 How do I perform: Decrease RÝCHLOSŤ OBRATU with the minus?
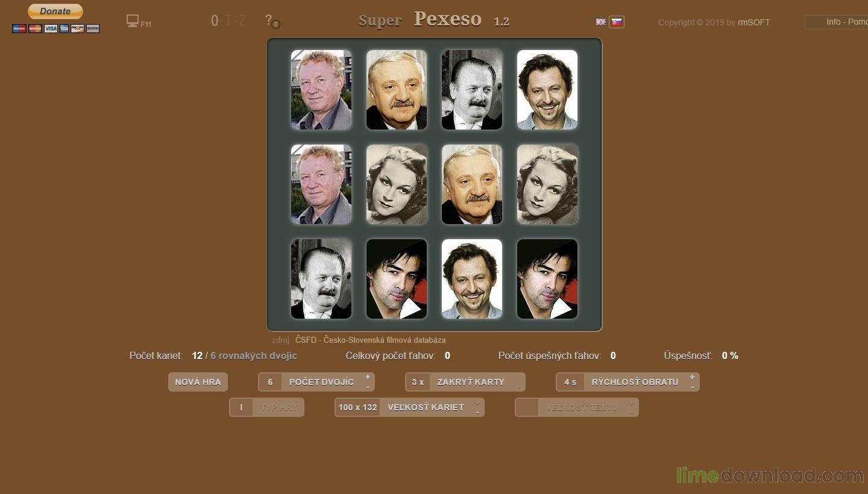click(x=692, y=387)
